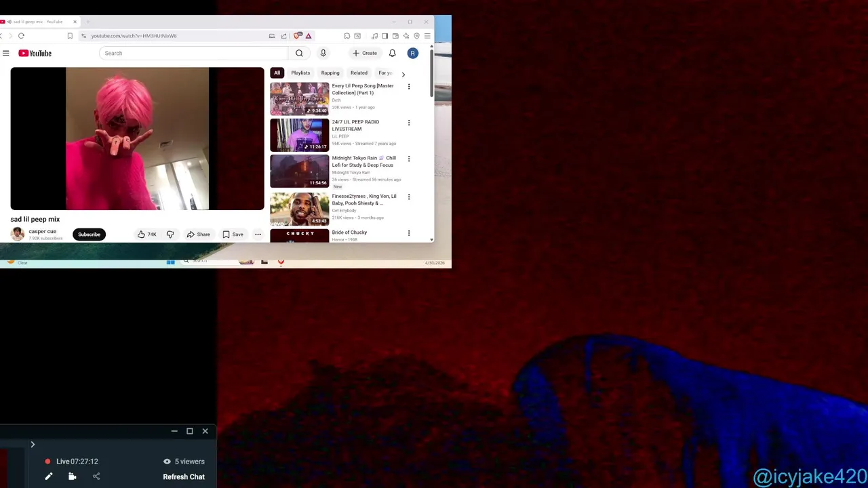This screenshot has height=488, width=868.
Task: Open Brave Leo AI sparkle icon
Action: click(x=406, y=36)
